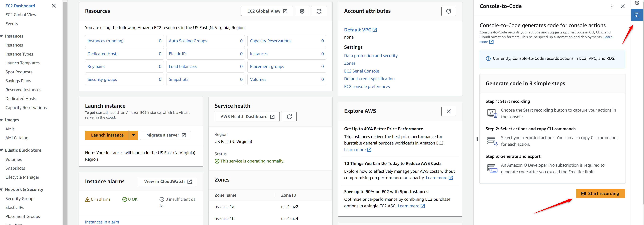Refresh the Resources panel
This screenshot has height=225, width=644.
pos(319,11)
